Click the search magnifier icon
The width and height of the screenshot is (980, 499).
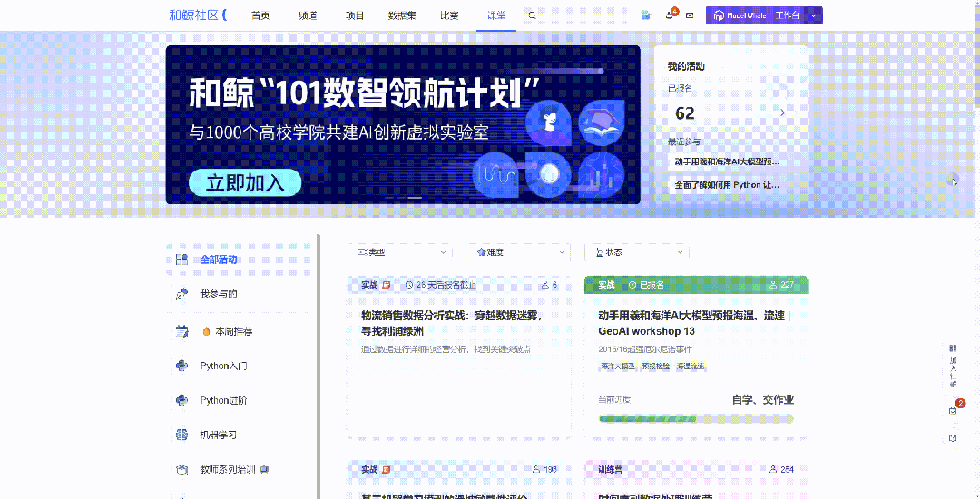[532, 15]
